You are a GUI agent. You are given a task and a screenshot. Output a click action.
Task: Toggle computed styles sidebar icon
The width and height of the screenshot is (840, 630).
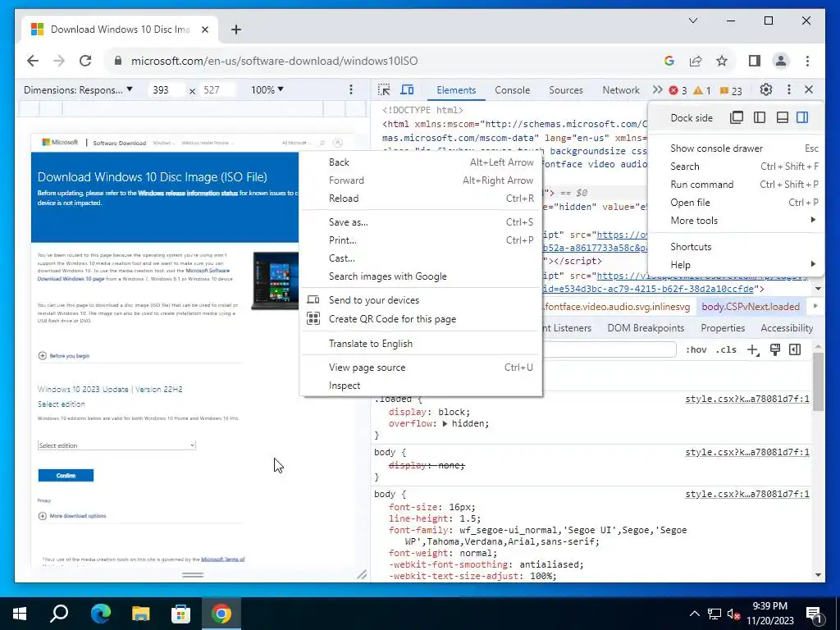click(795, 349)
